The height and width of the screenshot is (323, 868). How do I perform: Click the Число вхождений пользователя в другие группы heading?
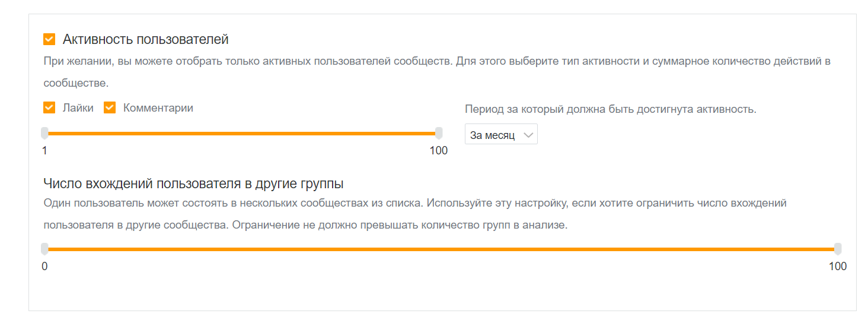click(194, 183)
